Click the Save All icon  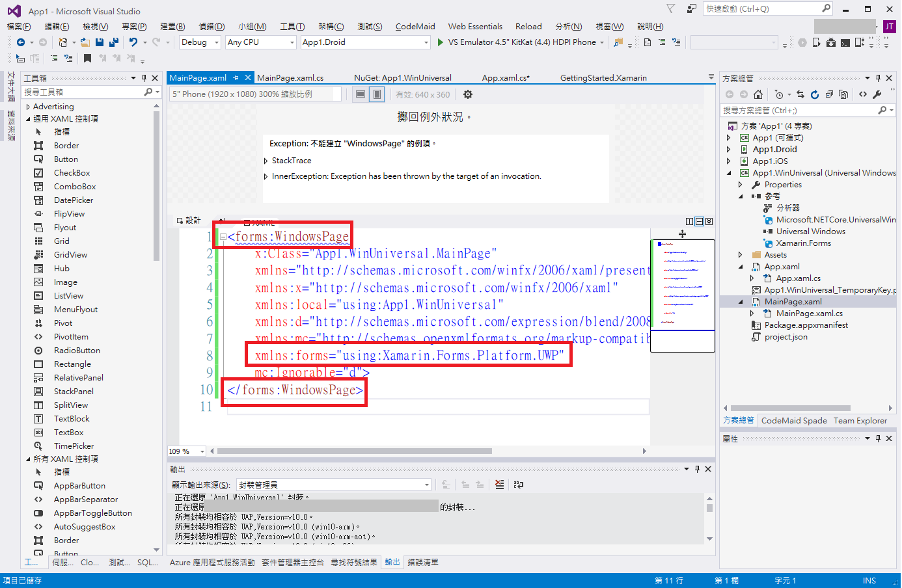(114, 42)
